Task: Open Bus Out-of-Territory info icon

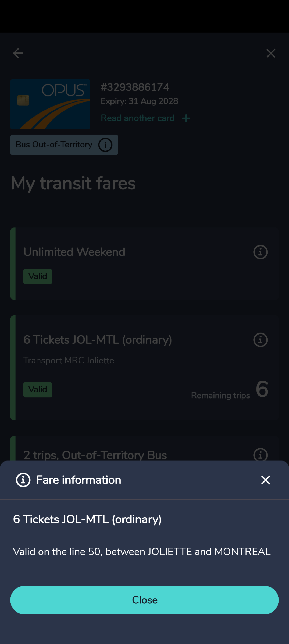Action: (105, 145)
